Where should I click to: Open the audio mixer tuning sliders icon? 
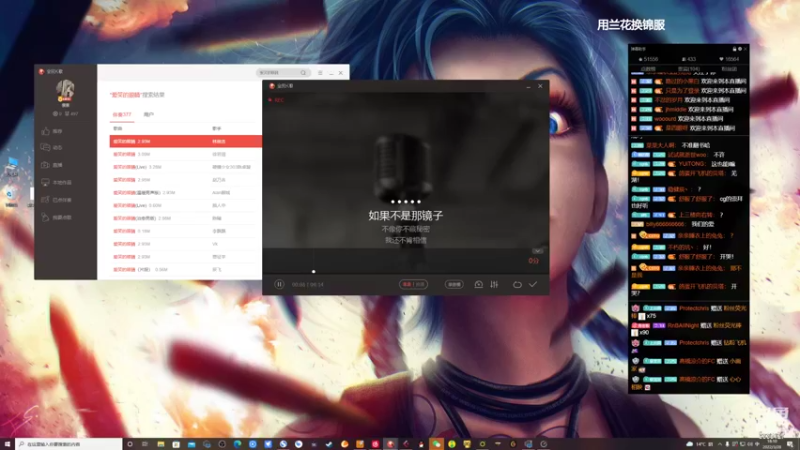494,284
